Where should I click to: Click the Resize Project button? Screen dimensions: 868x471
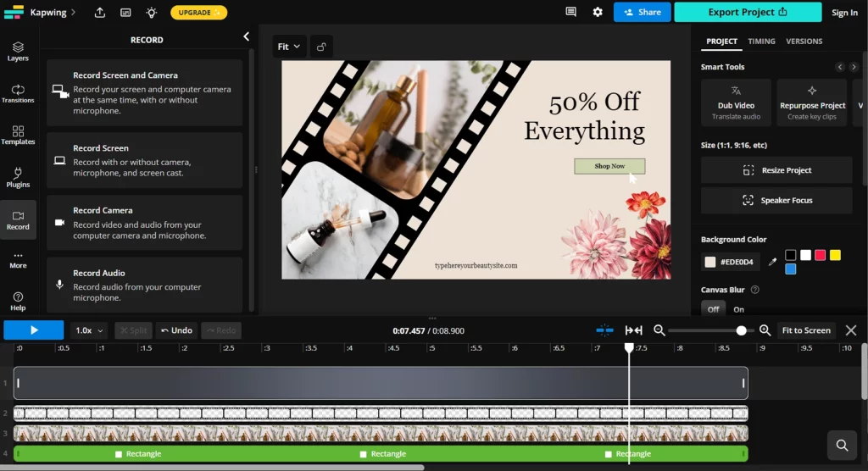coord(776,170)
